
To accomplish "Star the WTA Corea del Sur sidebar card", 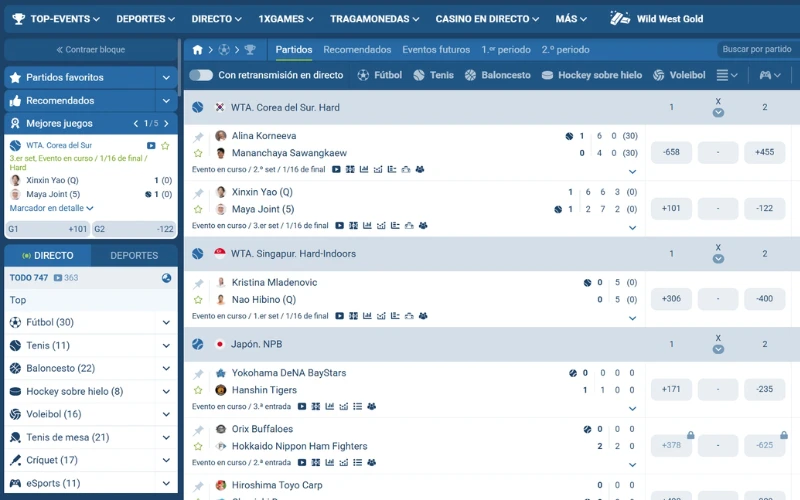I will click(x=165, y=145).
